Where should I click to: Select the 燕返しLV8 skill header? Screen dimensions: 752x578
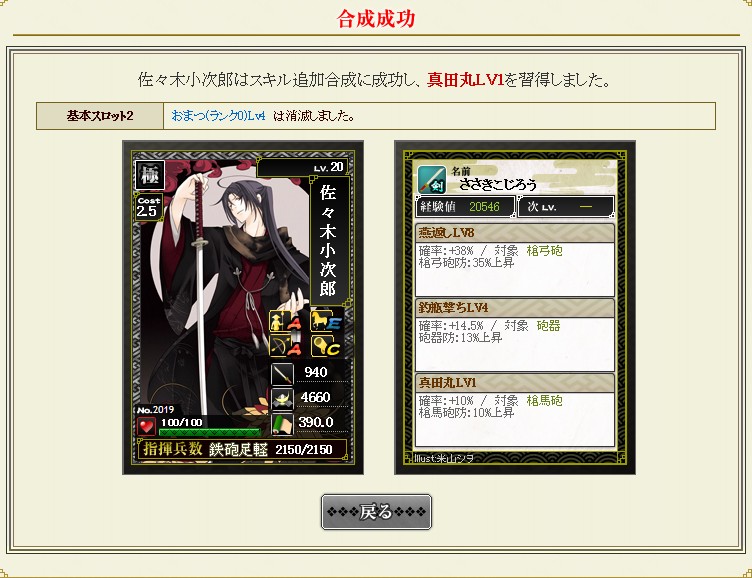[x=515, y=233]
